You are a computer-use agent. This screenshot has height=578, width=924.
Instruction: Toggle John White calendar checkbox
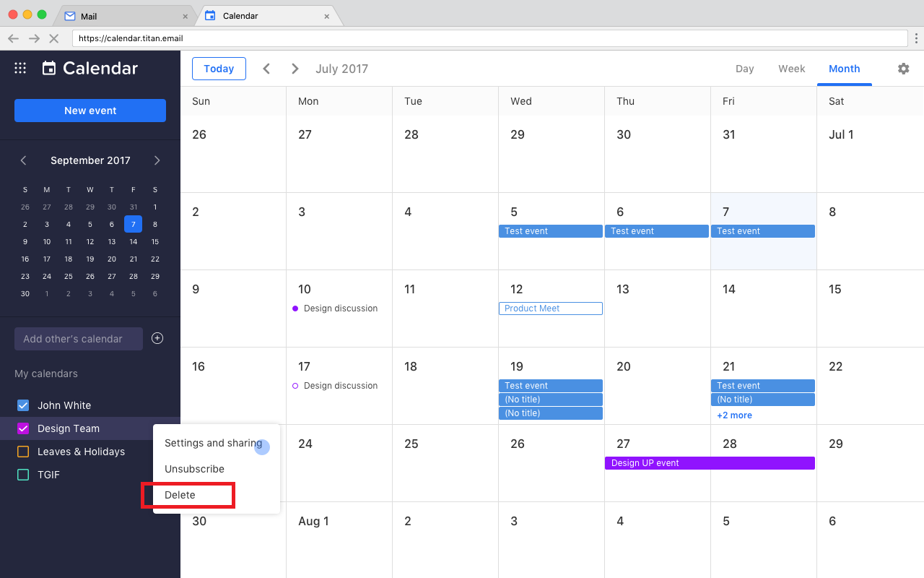pos(23,405)
